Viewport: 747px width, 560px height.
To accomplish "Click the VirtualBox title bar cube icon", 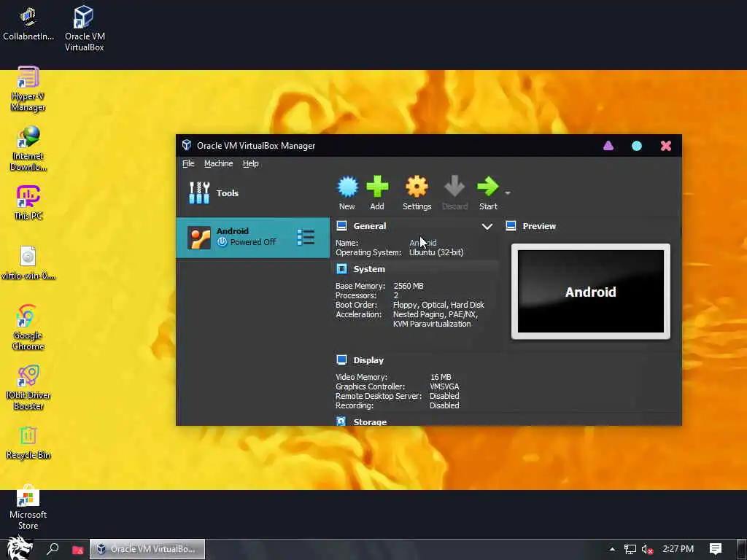I will tap(187, 145).
